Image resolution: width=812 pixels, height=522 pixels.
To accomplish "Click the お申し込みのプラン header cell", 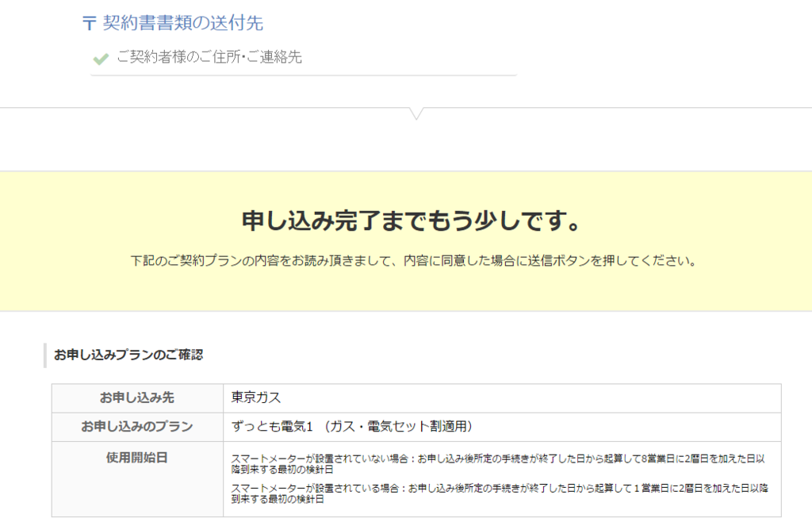I will [x=137, y=427].
